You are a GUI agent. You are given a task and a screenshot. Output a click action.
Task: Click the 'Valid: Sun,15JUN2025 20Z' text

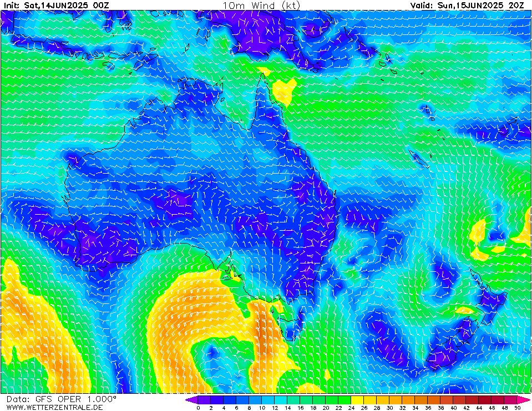click(467, 6)
